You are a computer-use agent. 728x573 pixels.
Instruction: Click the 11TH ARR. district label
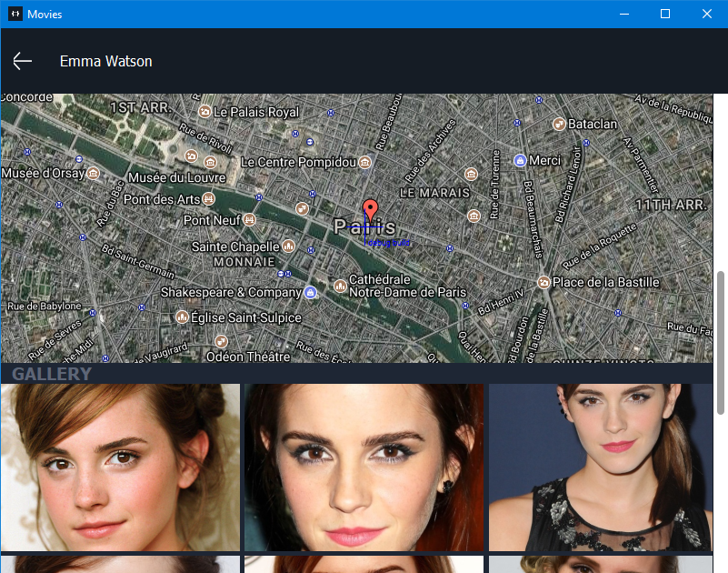click(671, 205)
